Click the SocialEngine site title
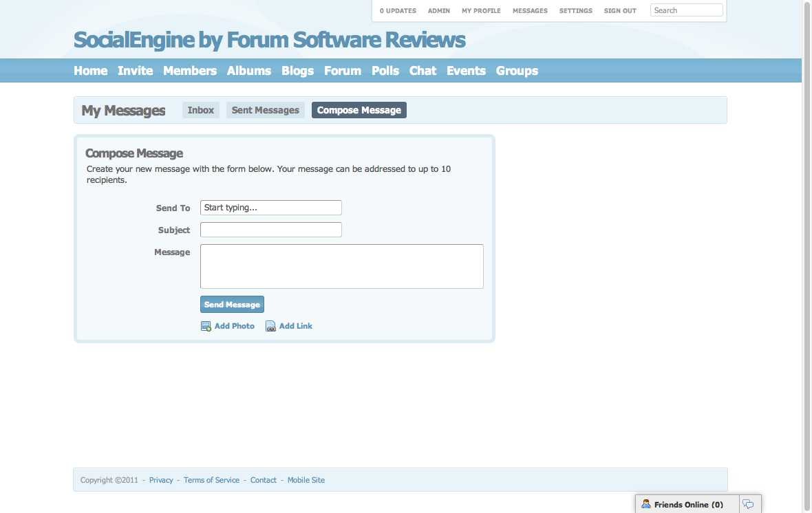 (269, 40)
